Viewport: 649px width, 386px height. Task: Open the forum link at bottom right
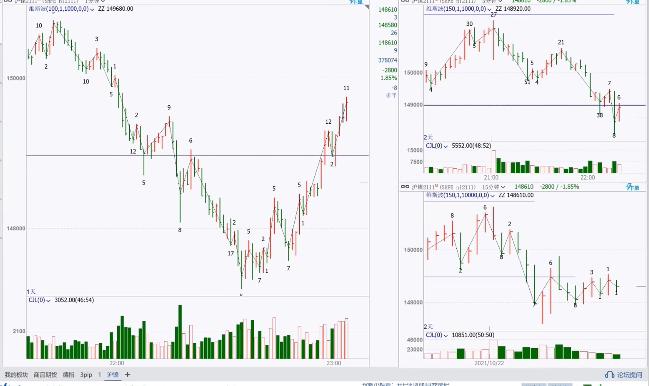pyautogui.click(x=631, y=375)
